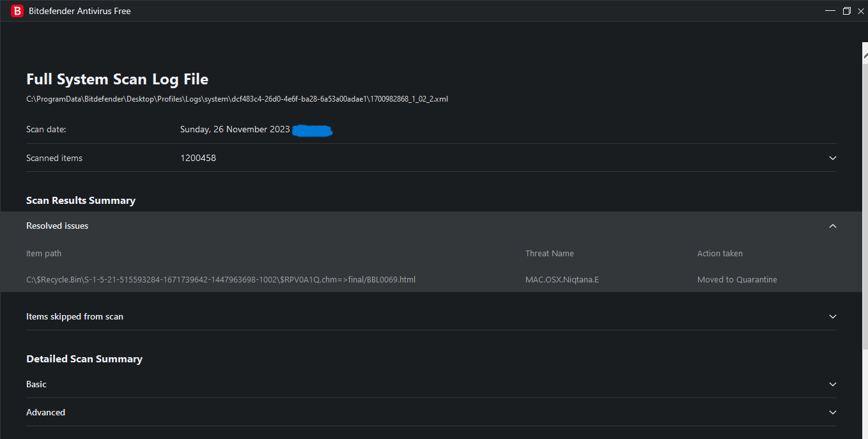The height and width of the screenshot is (439, 868).
Task: Select the Scan date value row
Action: tap(235, 129)
